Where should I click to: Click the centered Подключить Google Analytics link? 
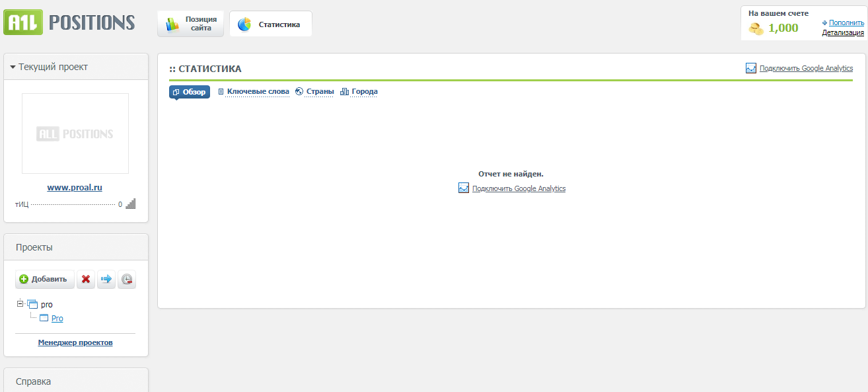pyautogui.click(x=519, y=188)
